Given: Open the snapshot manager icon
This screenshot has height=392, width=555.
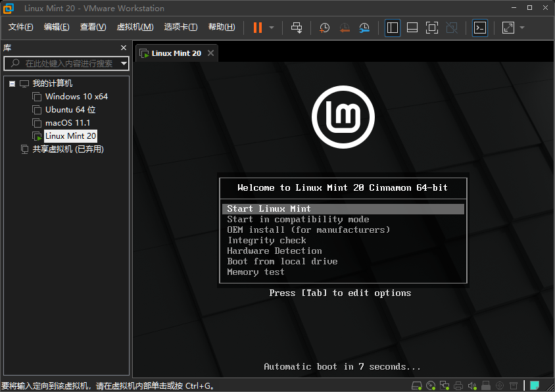Looking at the screenshot, I should tap(364, 28).
